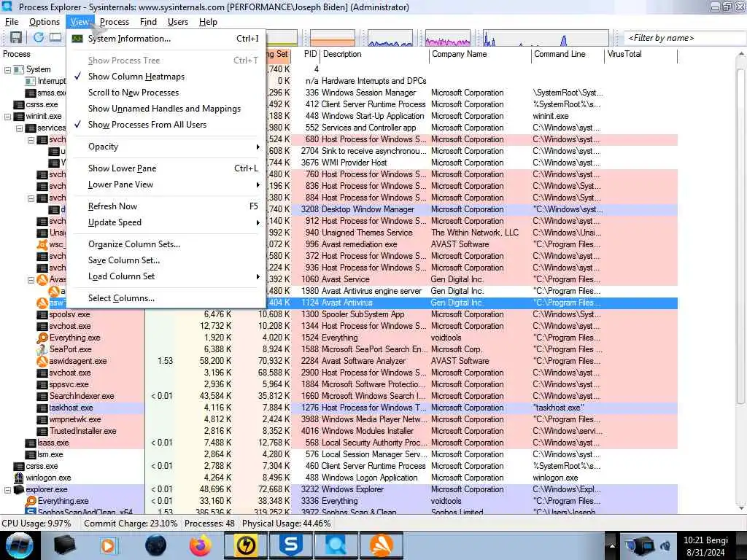The height and width of the screenshot is (560, 747).
Task: Open the Process menu
Action: [x=115, y=22]
